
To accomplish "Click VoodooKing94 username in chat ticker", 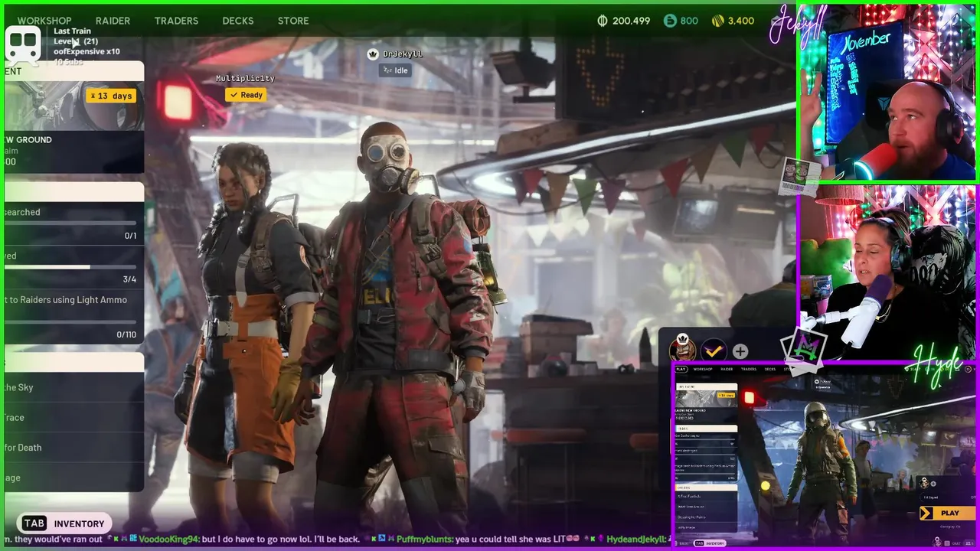I will (168, 540).
